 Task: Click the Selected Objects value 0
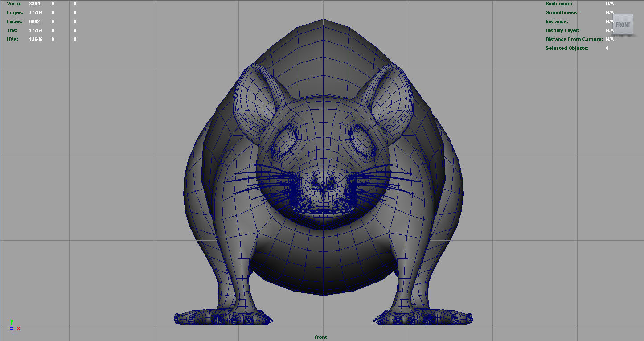(x=607, y=48)
